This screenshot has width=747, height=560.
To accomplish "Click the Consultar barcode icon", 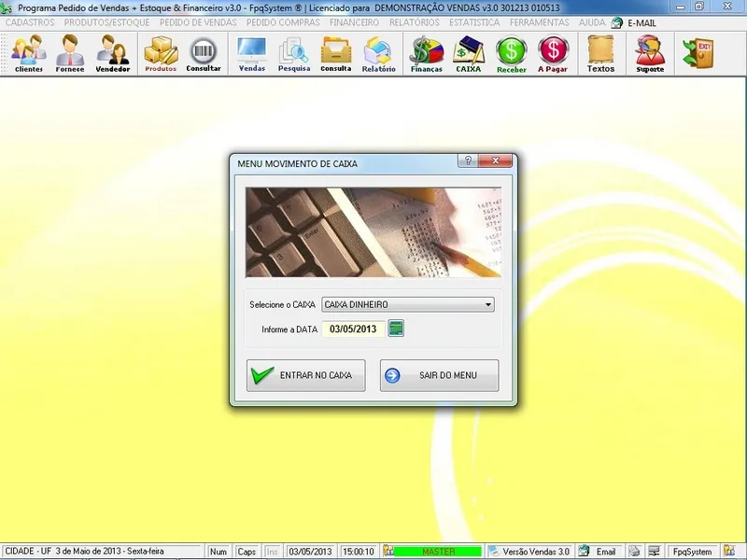I will (x=204, y=53).
